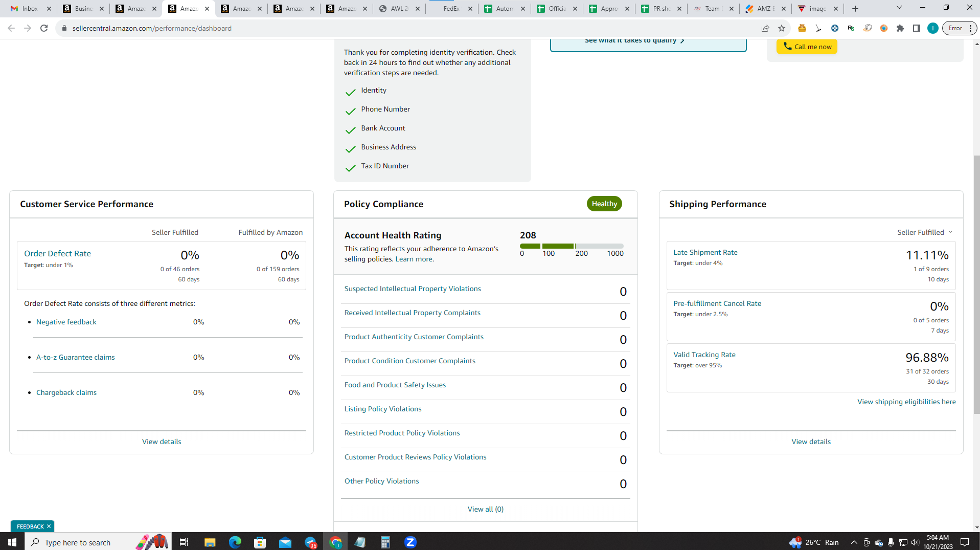This screenshot has width=980, height=550.
Task: Open Chrome menu next to Error
Action: (x=970, y=28)
